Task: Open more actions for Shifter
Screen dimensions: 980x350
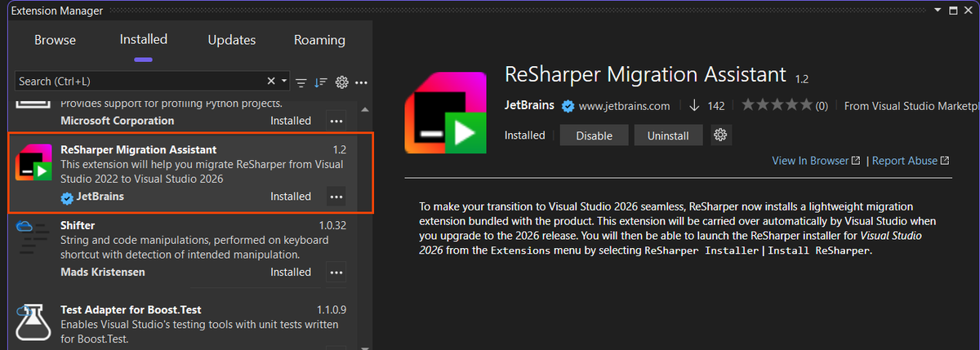Action: click(336, 272)
